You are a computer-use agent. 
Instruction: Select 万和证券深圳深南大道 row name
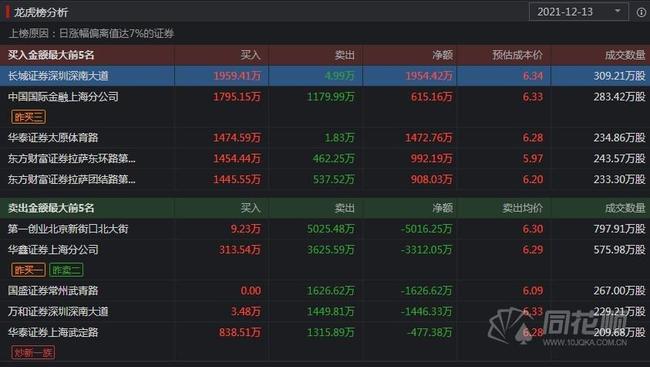pyautogui.click(x=58, y=311)
